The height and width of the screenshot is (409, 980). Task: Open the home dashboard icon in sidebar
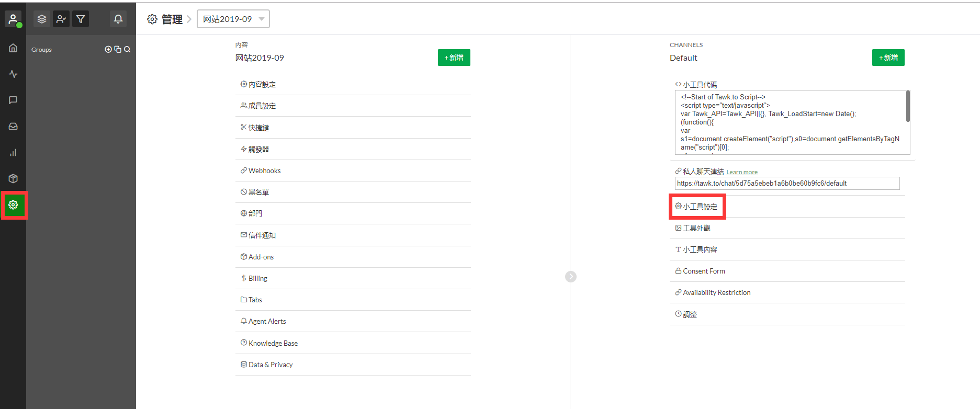tap(13, 48)
